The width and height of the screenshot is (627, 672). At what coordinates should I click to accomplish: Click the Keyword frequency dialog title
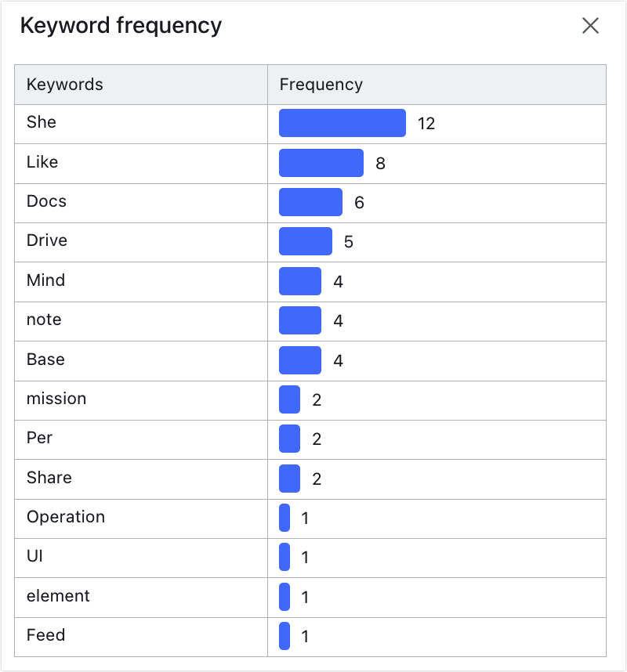(x=121, y=26)
